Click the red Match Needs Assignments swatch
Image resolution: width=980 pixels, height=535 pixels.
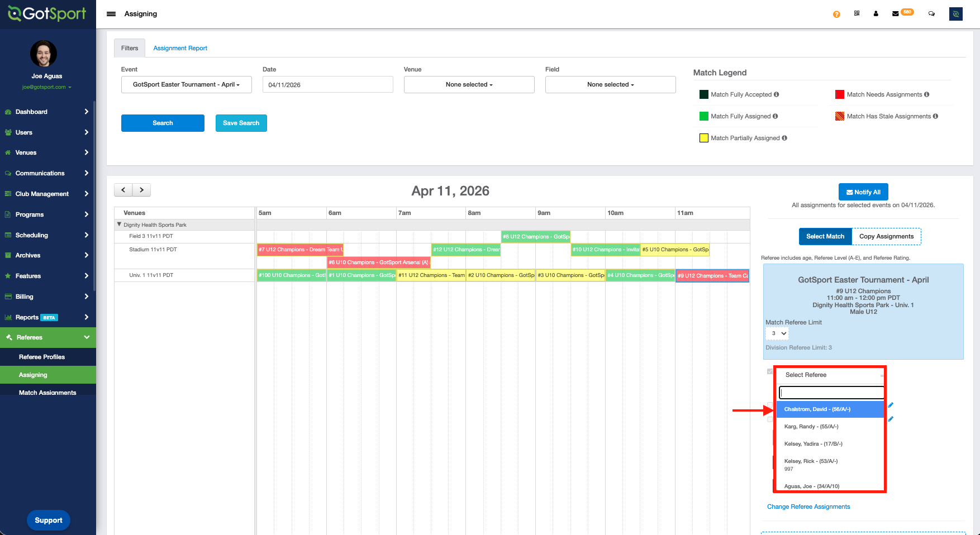[x=839, y=94]
